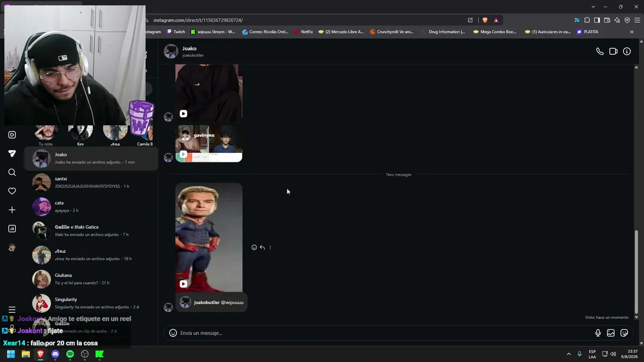Open conversation information panel

[x=627, y=51]
